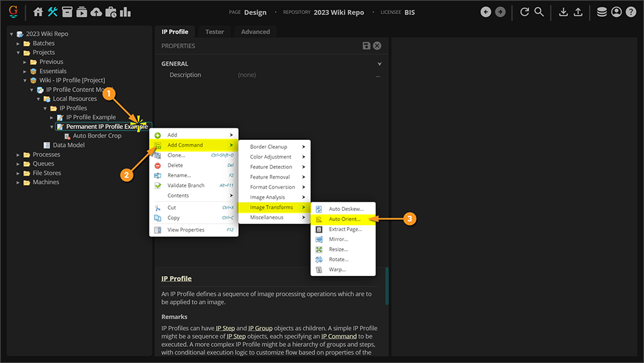The height and width of the screenshot is (363, 644).
Task: Select Mirror... command
Action: [343, 239]
